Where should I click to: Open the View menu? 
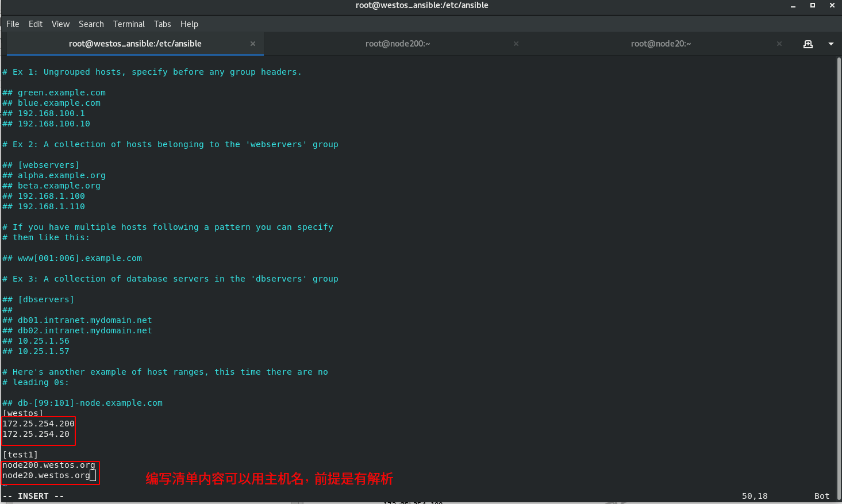coord(60,24)
